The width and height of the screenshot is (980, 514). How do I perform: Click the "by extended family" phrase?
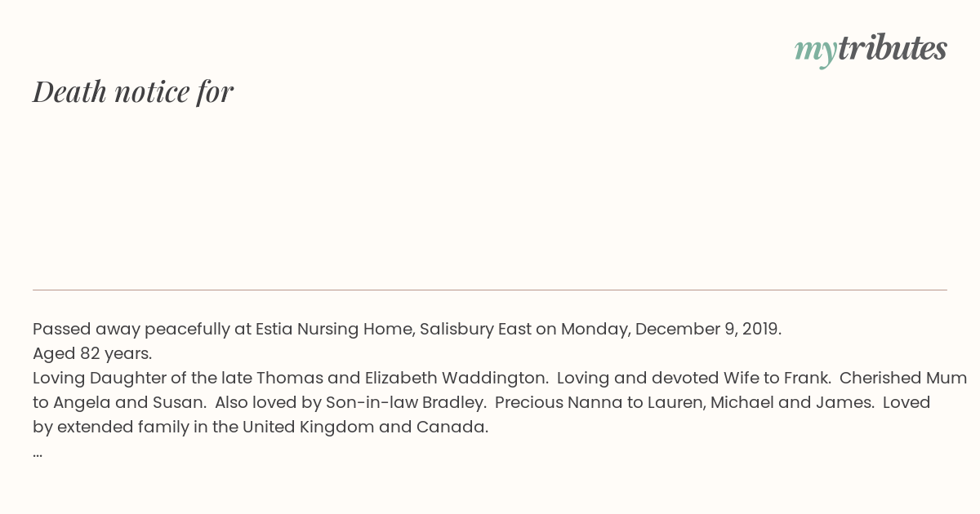tap(111, 427)
